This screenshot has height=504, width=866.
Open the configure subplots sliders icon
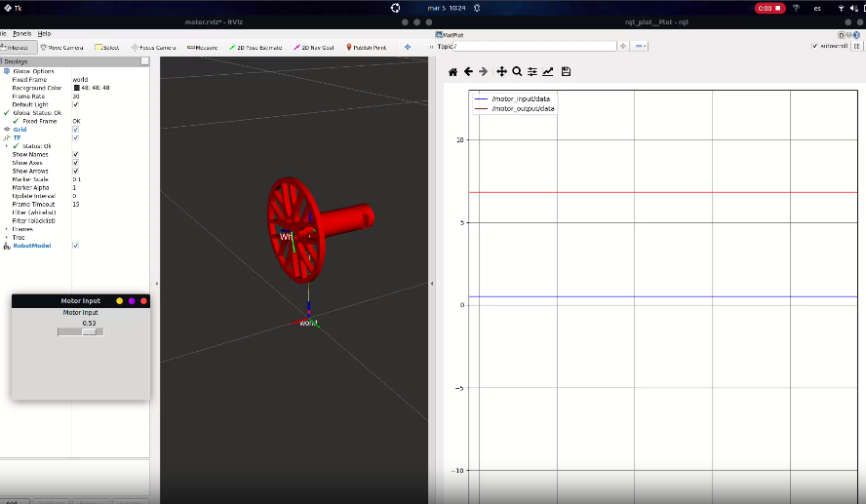pyautogui.click(x=532, y=72)
